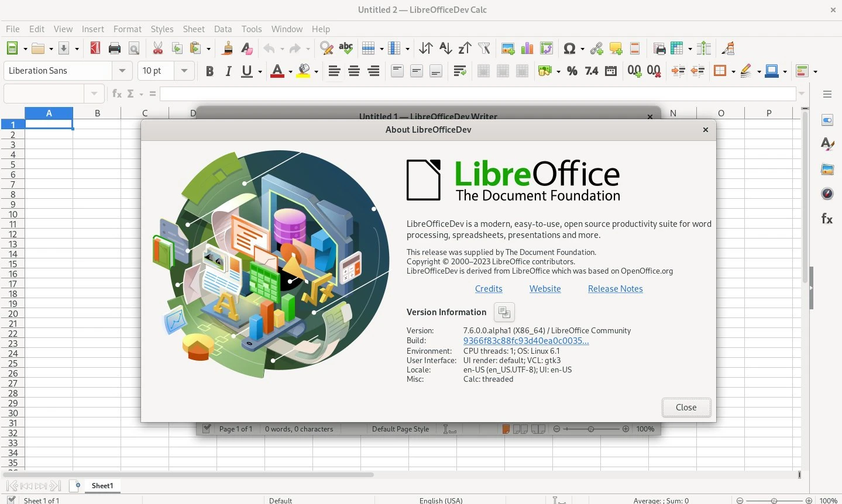842x504 pixels.
Task: Toggle Bold formatting
Action: click(209, 71)
